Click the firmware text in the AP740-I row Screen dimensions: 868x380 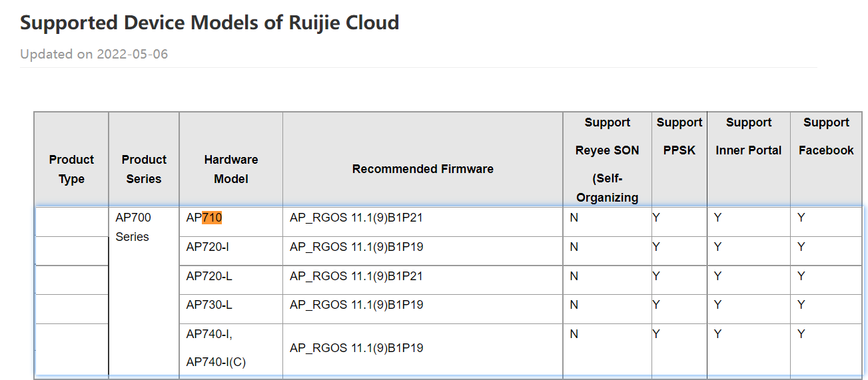pyautogui.click(x=356, y=348)
